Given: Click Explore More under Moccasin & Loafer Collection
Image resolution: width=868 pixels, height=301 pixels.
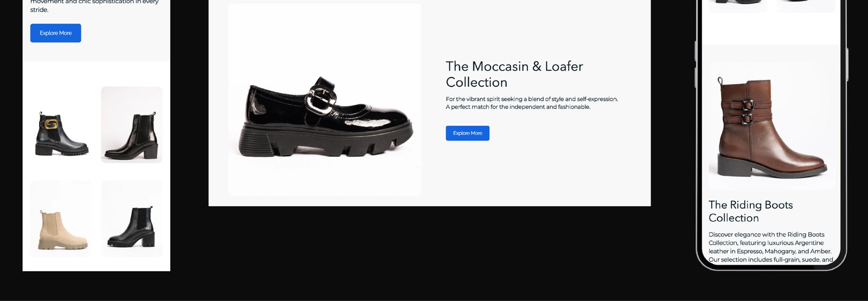Looking at the screenshot, I should (468, 133).
